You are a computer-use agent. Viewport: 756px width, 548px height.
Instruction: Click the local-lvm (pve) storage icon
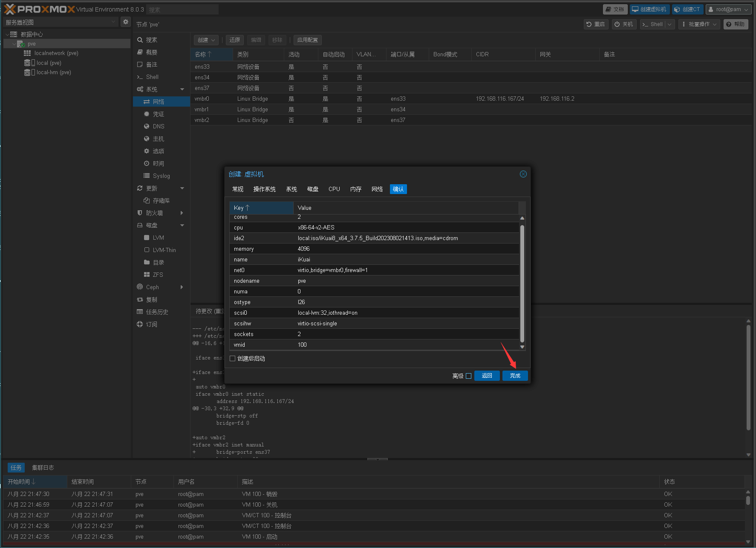(27, 72)
